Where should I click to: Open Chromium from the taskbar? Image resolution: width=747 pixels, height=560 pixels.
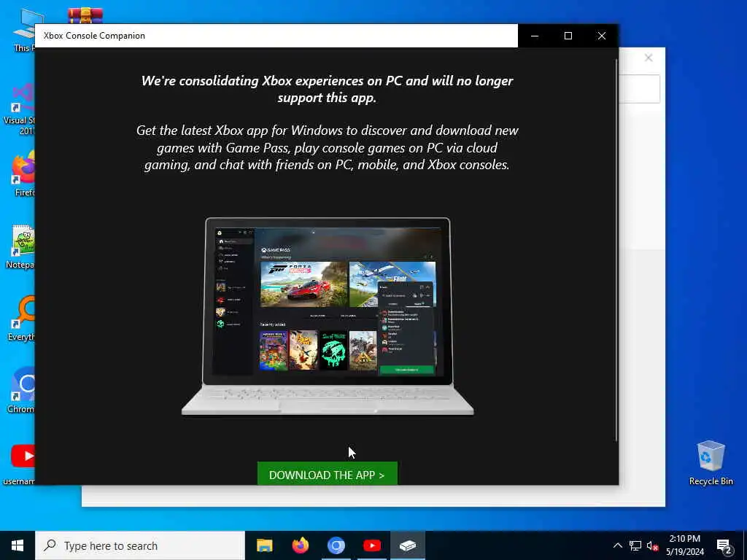336,545
